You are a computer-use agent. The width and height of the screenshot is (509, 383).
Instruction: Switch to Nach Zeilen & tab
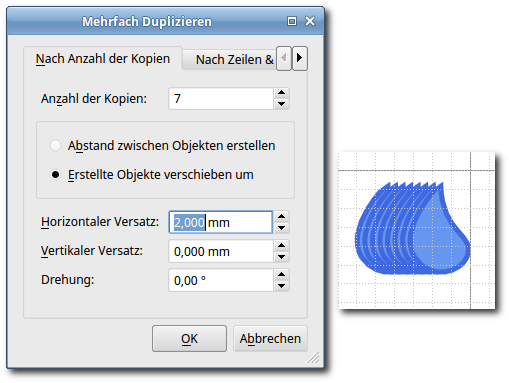click(x=230, y=60)
